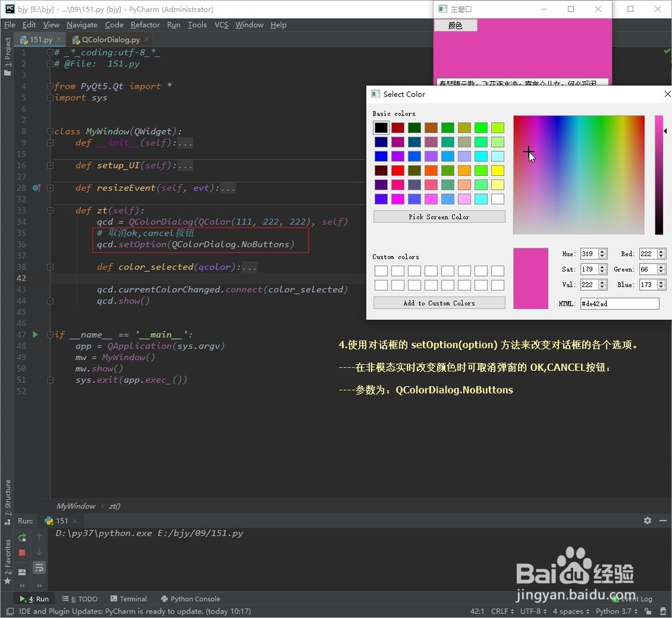
Task: Increase the Blue spin box value
Action: [661, 282]
